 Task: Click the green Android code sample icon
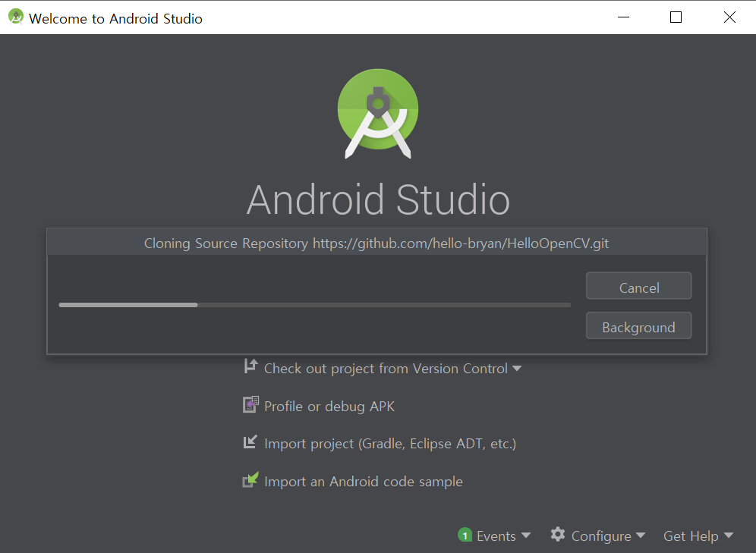tap(250, 479)
